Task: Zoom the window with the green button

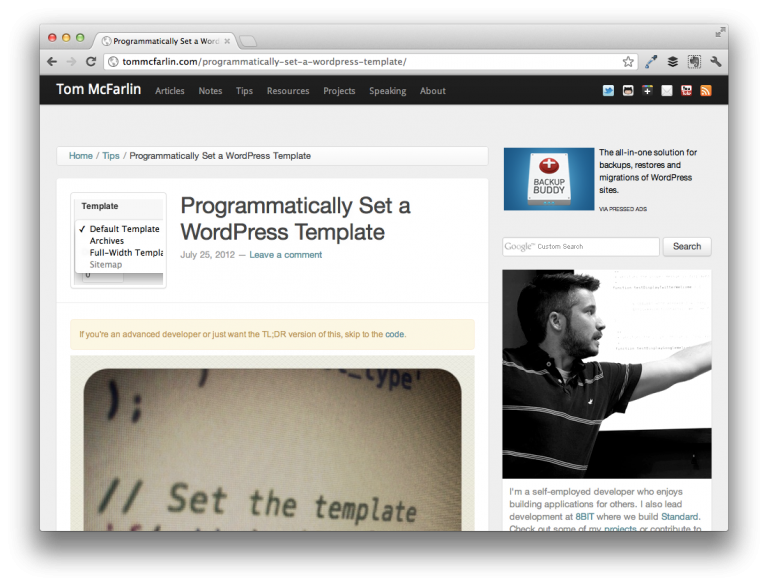Action: coord(80,38)
